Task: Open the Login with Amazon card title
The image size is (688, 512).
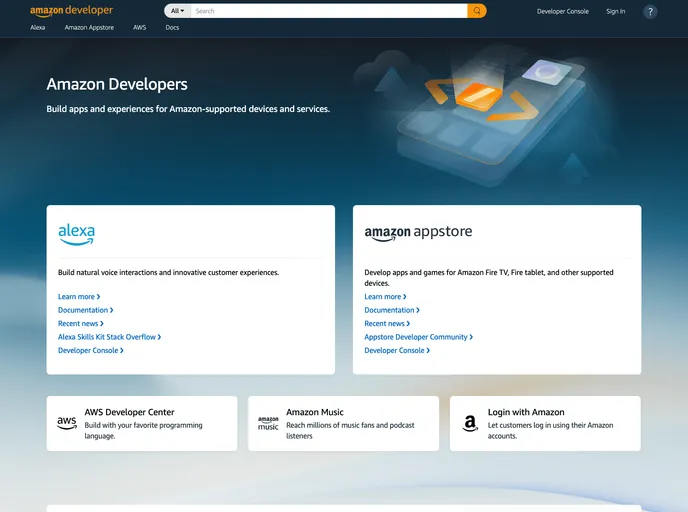Action: [526, 412]
